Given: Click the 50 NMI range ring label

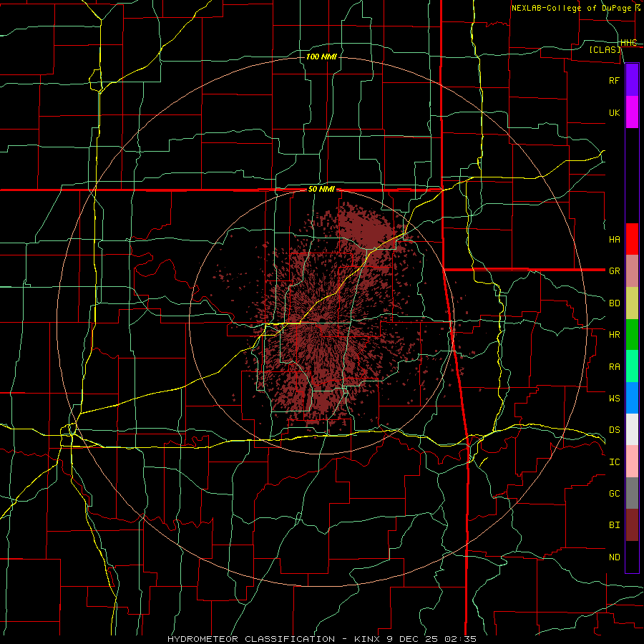Looking at the screenshot, I should pos(321,190).
